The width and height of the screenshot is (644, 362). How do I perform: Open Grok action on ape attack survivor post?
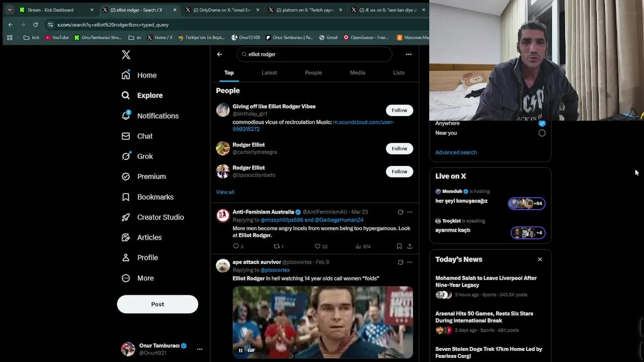pyautogui.click(x=400, y=262)
